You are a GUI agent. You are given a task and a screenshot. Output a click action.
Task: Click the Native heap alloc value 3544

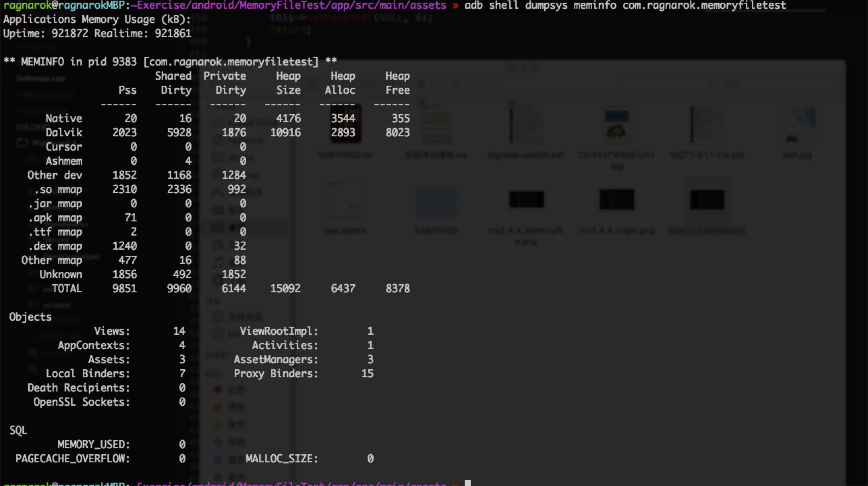343,118
